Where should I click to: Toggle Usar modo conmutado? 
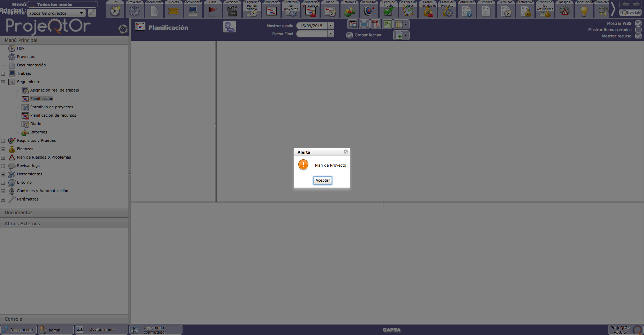[x=156, y=330]
